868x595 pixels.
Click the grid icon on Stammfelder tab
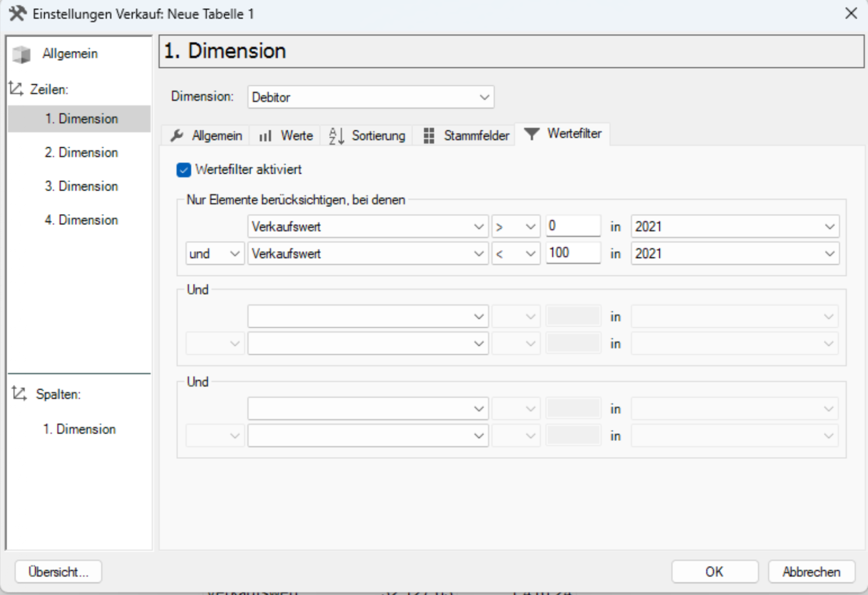pyautogui.click(x=429, y=135)
